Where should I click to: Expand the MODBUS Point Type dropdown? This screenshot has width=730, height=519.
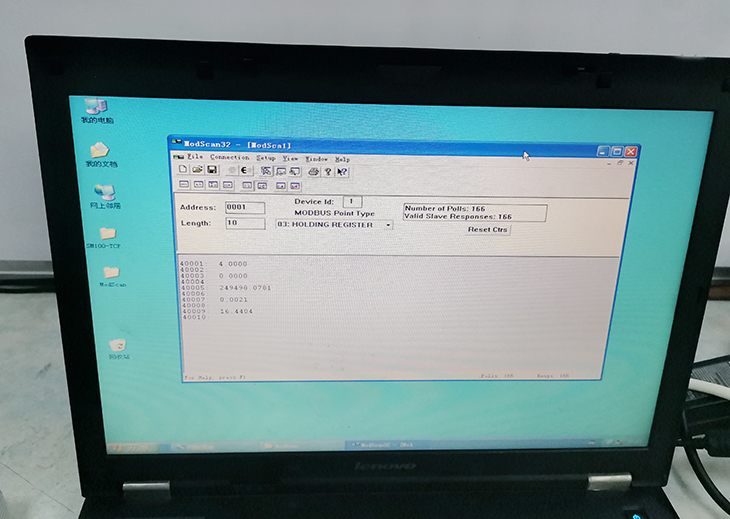[x=388, y=225]
